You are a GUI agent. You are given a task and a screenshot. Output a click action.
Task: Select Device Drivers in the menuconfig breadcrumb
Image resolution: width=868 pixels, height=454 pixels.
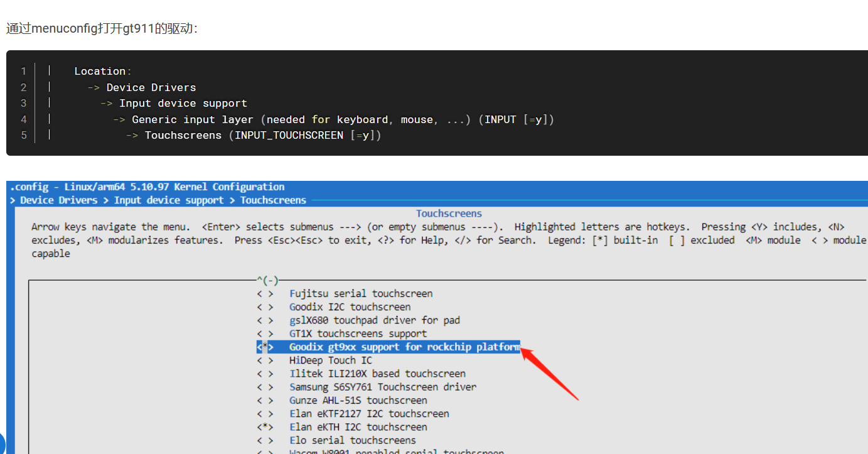pyautogui.click(x=58, y=200)
